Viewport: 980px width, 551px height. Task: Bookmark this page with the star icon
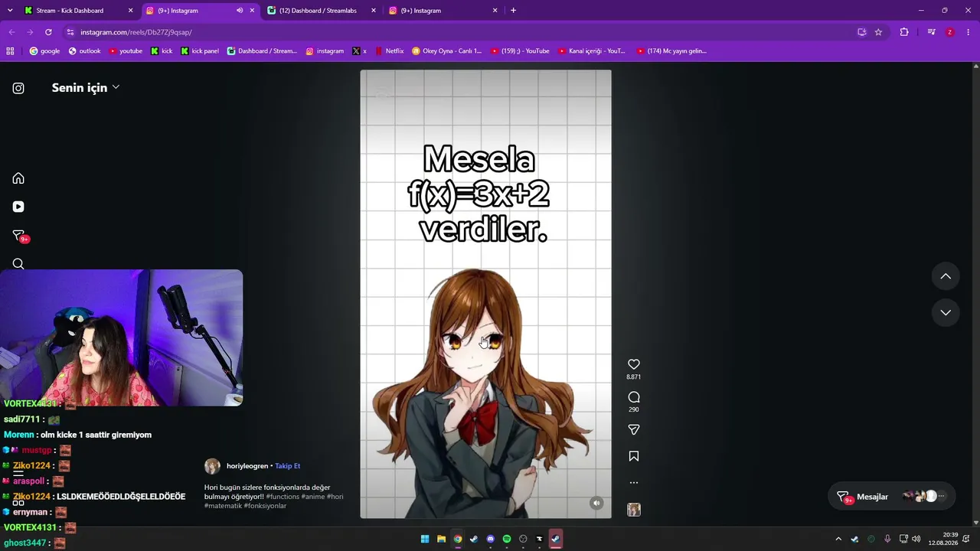click(878, 32)
